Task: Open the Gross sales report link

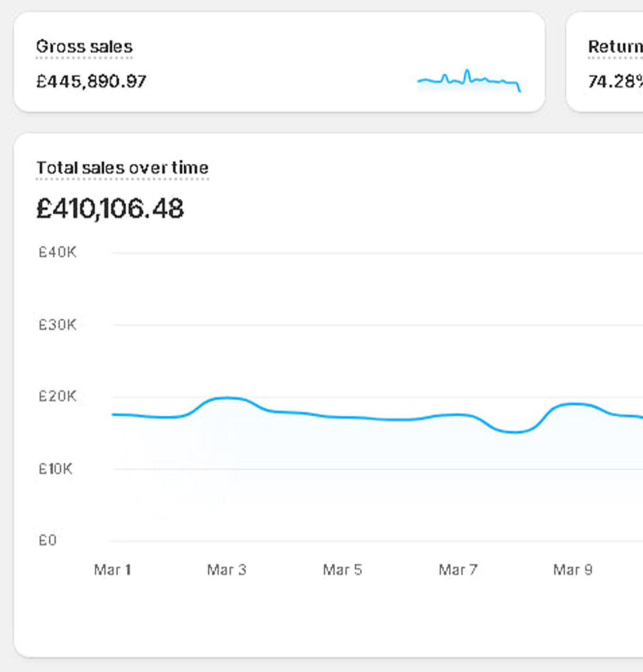Action: coord(84,47)
